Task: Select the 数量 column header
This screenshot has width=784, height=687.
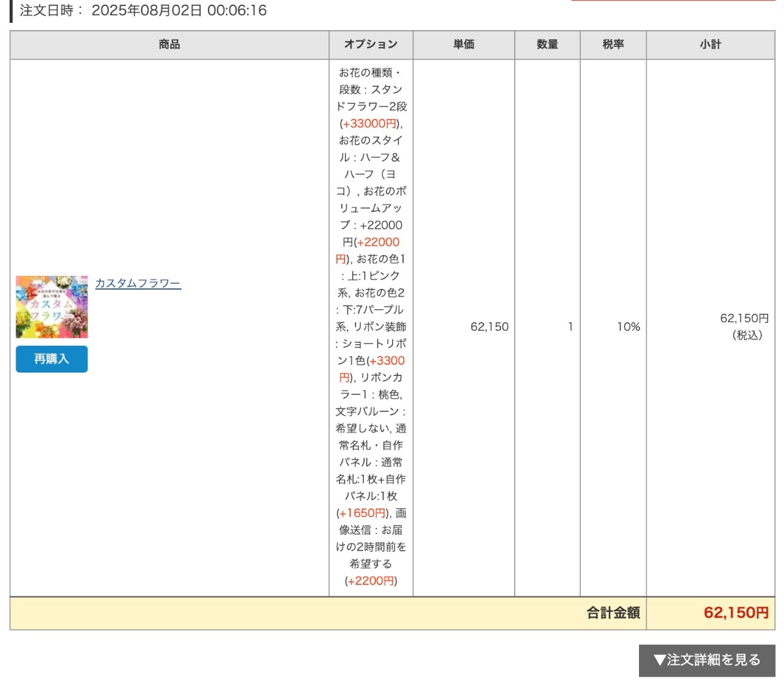Action: point(547,44)
